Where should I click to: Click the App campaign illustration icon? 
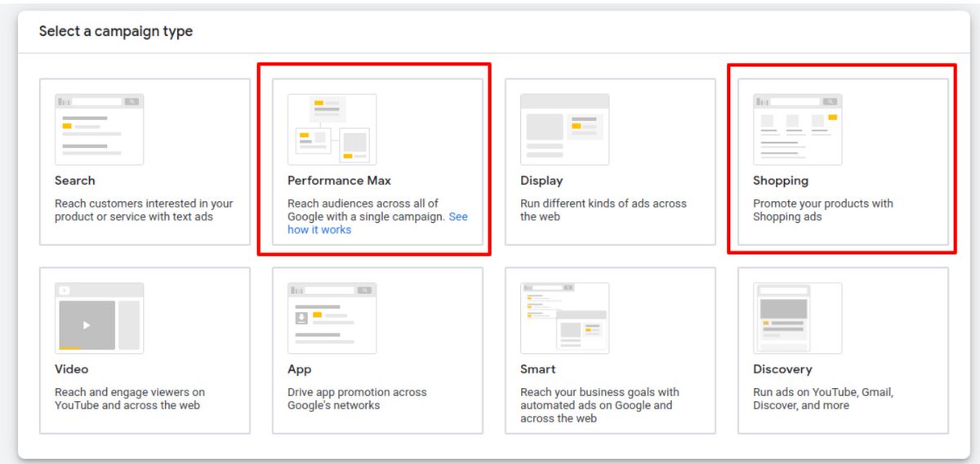[332, 318]
